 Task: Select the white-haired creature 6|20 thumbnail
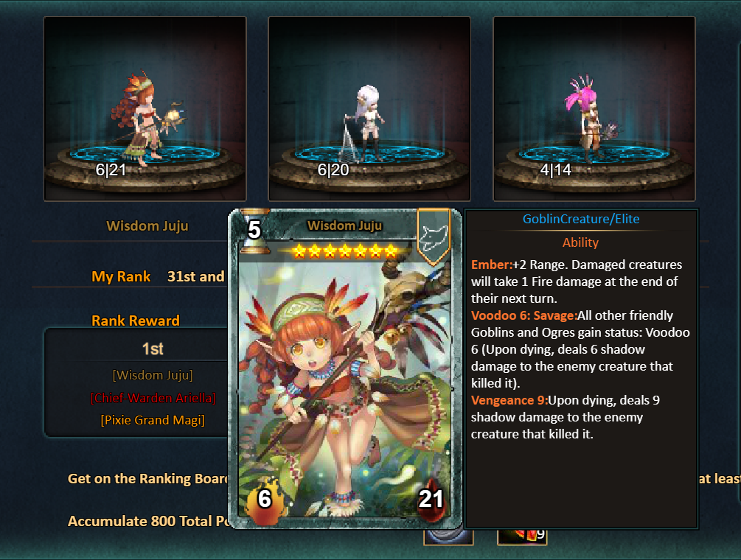[369, 109]
